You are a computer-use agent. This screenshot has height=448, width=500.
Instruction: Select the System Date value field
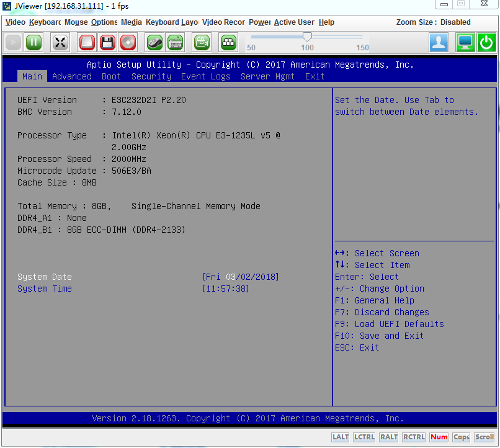(x=241, y=277)
